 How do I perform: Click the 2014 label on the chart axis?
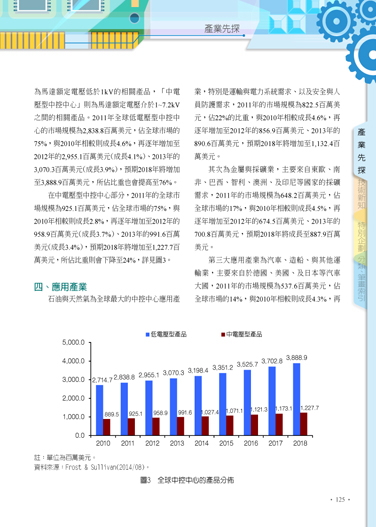point(201,443)
